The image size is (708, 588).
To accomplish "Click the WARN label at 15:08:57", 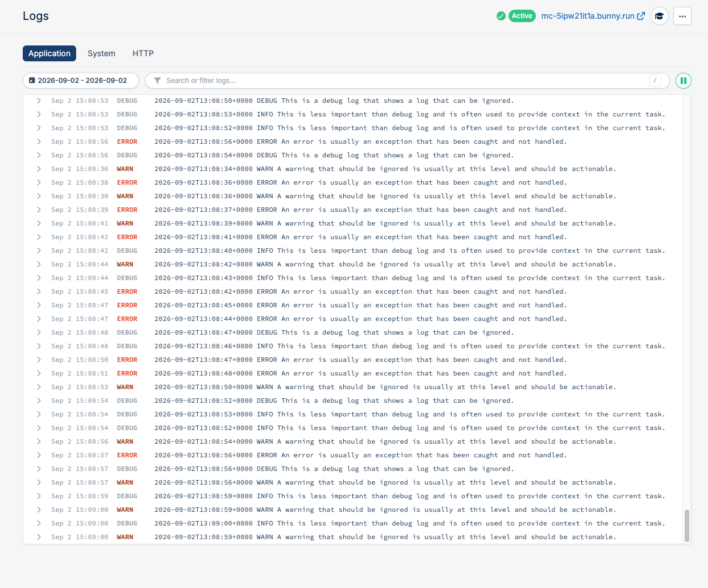I will (x=125, y=482).
